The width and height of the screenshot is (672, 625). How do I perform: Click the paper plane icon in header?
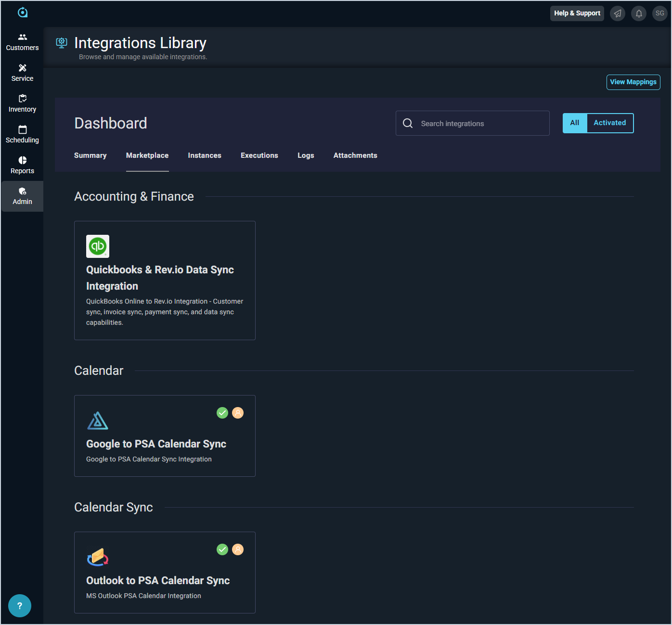pos(618,13)
